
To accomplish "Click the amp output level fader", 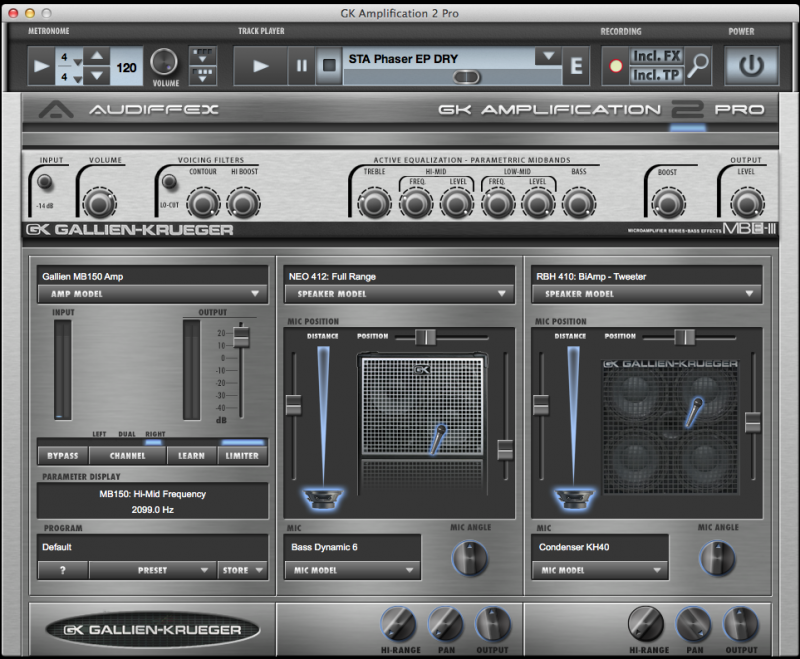I will (241, 337).
